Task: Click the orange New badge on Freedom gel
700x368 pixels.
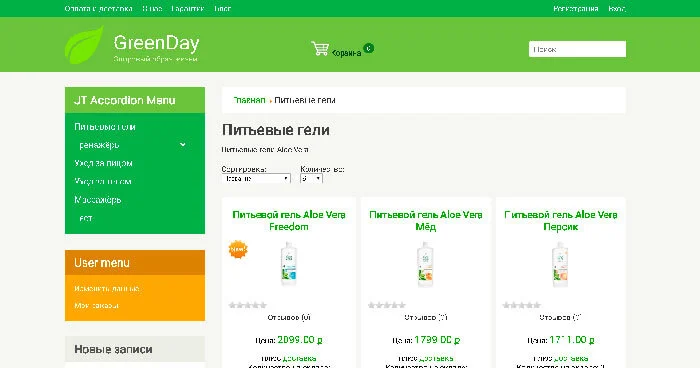Action: pos(238,250)
